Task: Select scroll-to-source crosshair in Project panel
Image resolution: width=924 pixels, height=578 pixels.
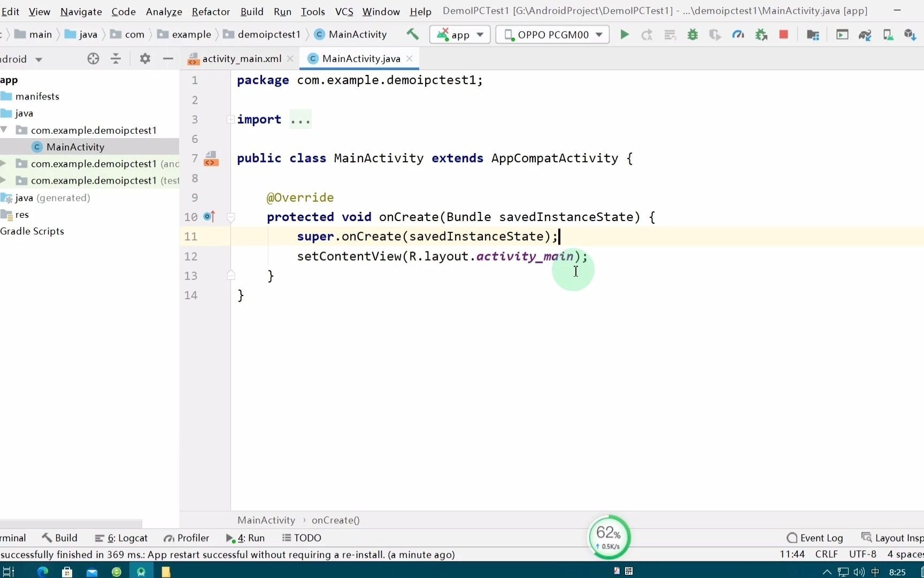Action: (93, 59)
